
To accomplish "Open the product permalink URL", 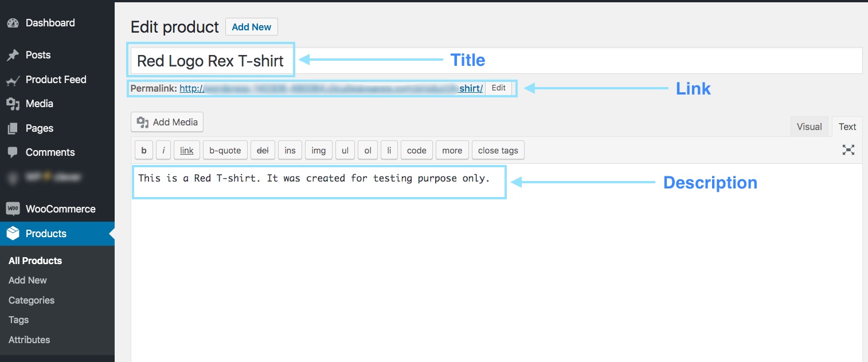I will (331, 89).
